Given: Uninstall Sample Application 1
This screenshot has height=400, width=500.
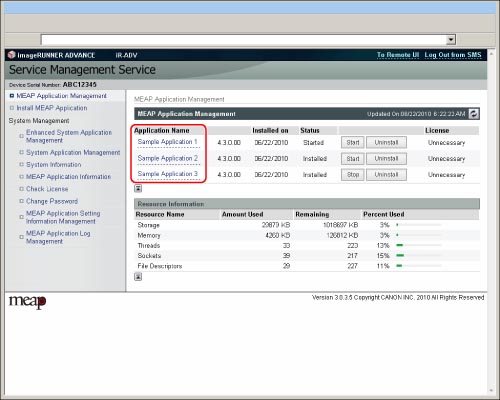Looking at the screenshot, I should point(386,143).
